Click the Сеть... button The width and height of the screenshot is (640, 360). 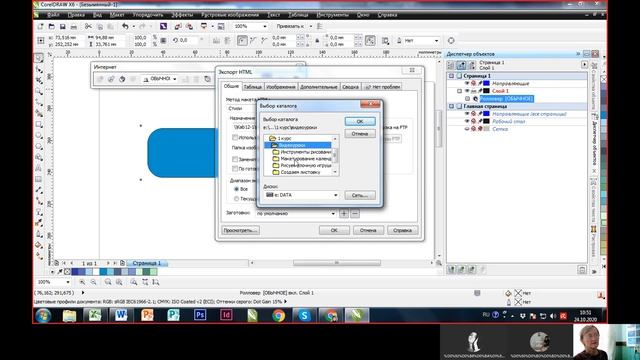tap(360, 196)
